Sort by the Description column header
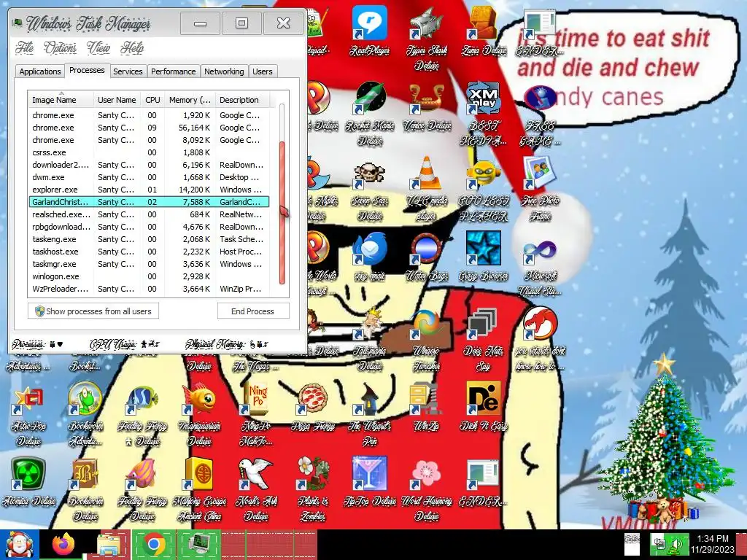747x560 pixels. pyautogui.click(x=242, y=100)
